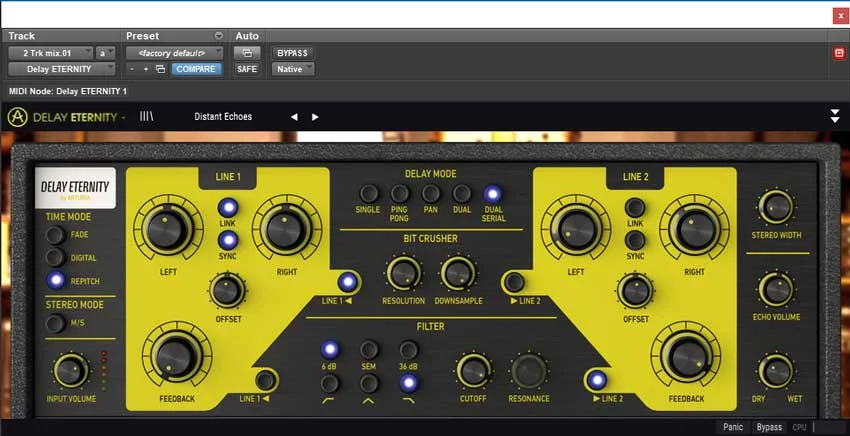The image size is (850, 436).
Task: Click the DRY WET mix knob
Action: tap(776, 372)
